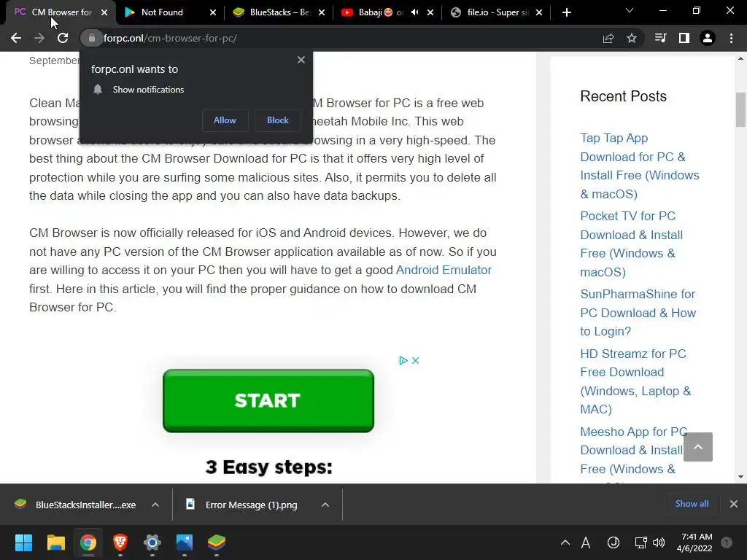Expand hidden system tray icons
This screenshot has height=560, width=747.
pos(565,542)
